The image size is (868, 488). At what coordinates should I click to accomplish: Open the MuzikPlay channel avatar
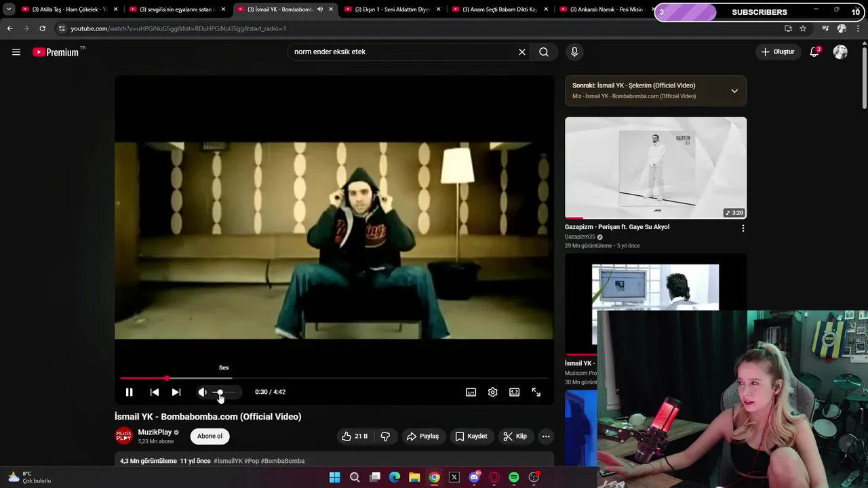(x=124, y=436)
